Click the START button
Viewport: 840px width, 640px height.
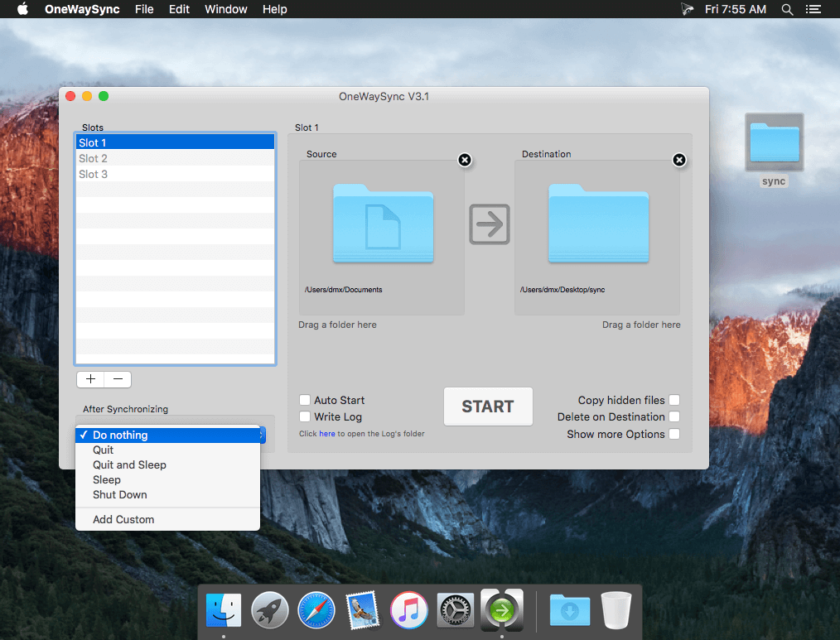click(x=488, y=407)
